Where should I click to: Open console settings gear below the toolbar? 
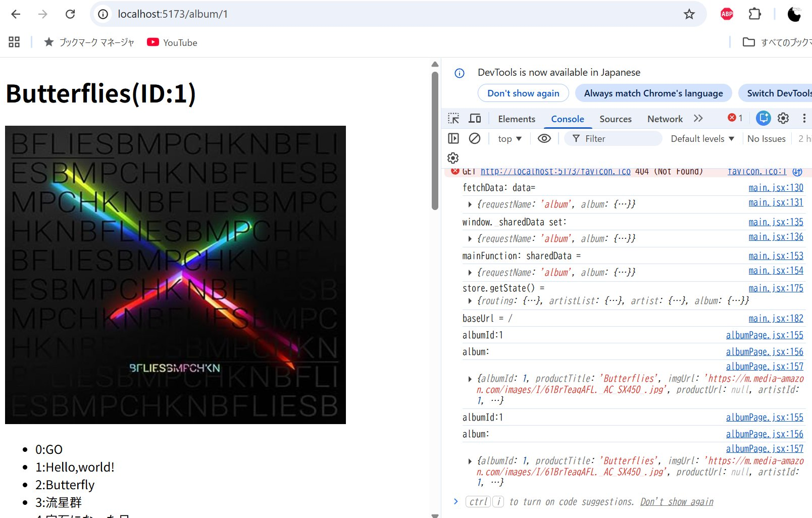tap(453, 158)
